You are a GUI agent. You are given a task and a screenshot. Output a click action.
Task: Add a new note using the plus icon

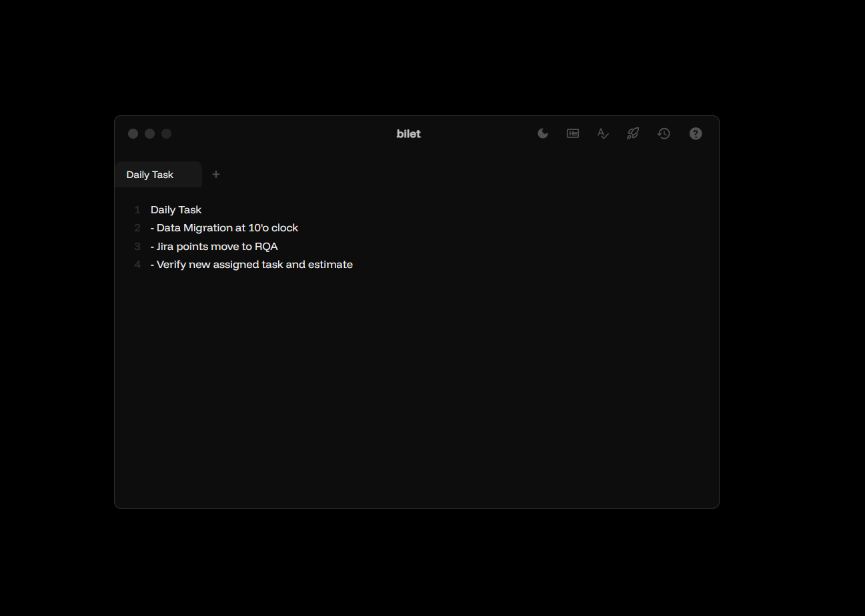215,174
